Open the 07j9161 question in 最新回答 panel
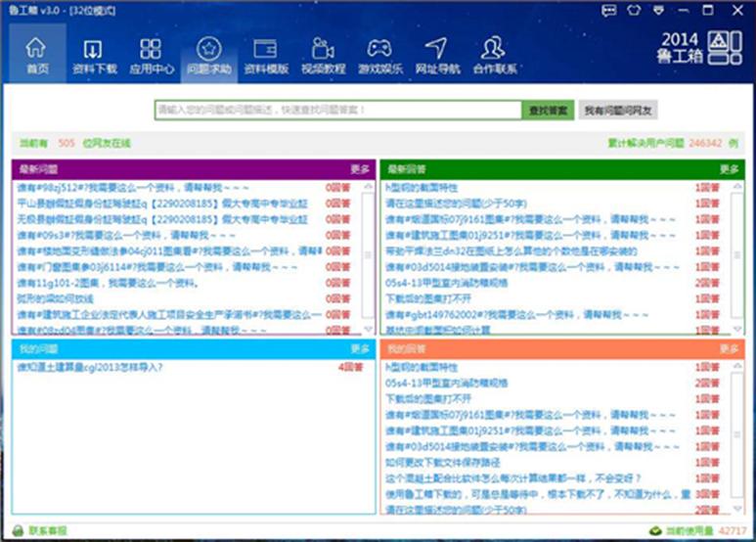The width and height of the screenshot is (756, 542). tap(530, 219)
